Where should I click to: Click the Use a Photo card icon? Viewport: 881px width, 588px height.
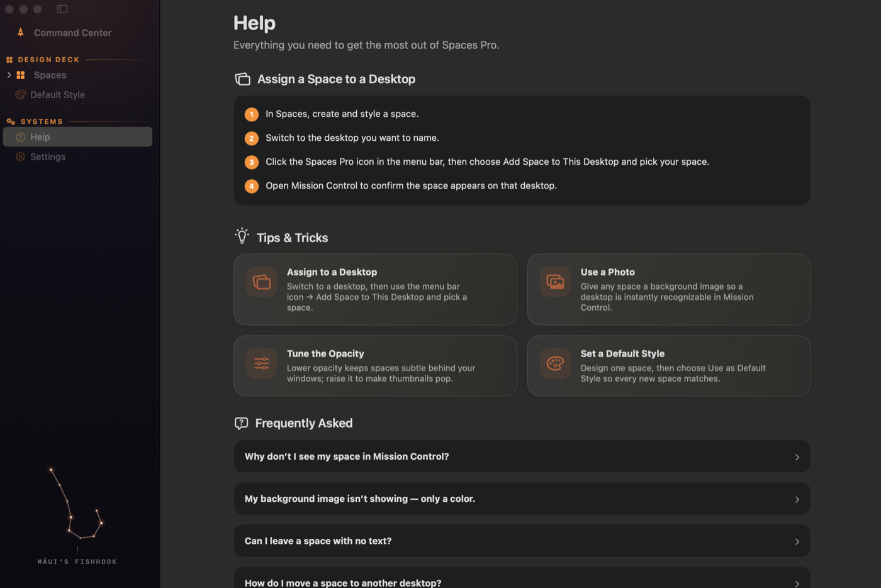tap(555, 282)
